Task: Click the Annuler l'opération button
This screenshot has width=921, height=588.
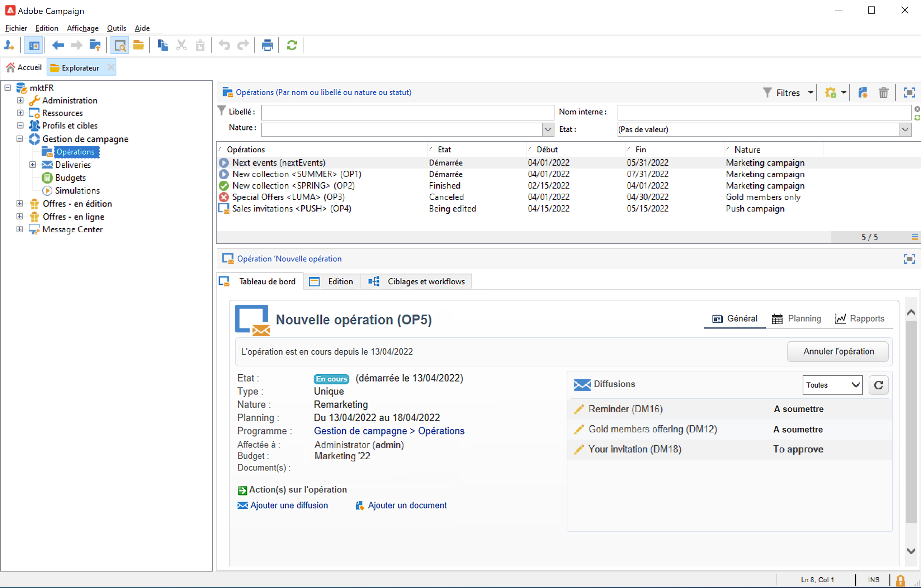Action: tap(838, 351)
